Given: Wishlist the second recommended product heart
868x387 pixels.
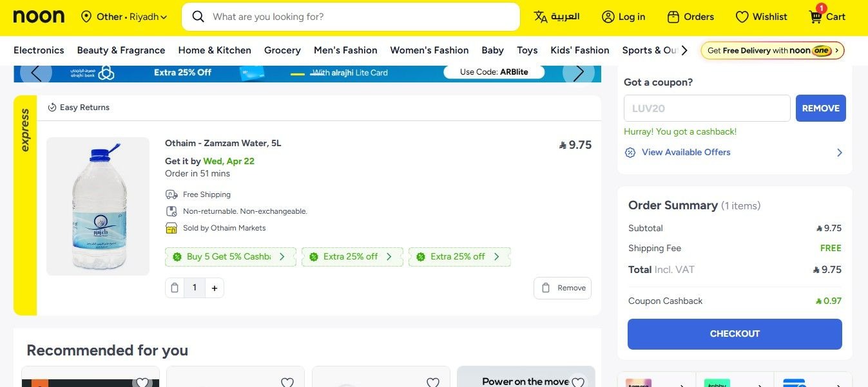Looking at the screenshot, I should [287, 382].
